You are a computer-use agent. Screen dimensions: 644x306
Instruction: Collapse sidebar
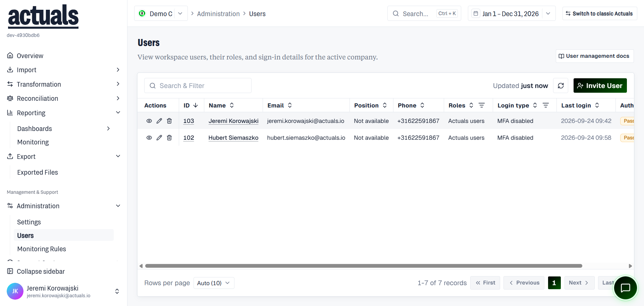(x=36, y=271)
